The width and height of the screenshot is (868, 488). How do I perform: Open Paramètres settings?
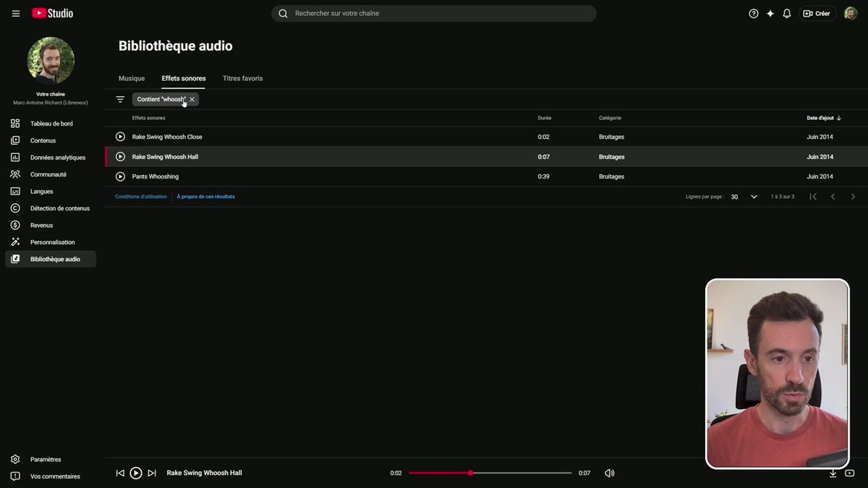click(x=51, y=459)
